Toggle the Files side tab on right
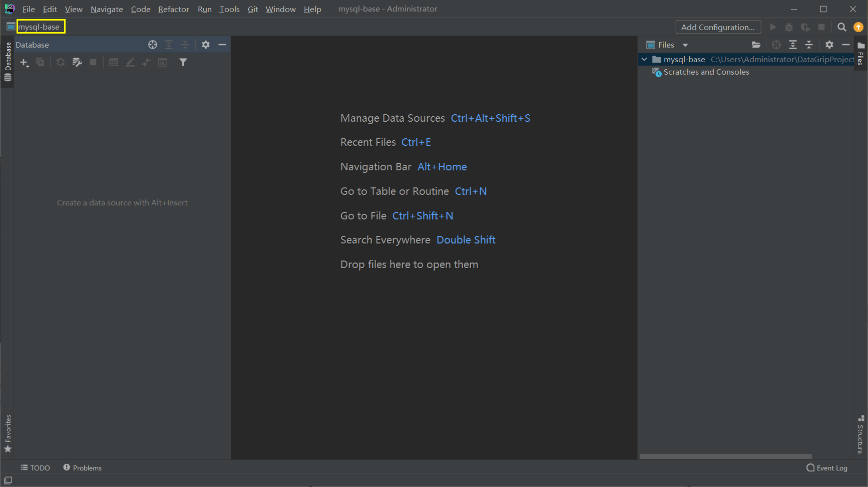Image resolution: width=868 pixels, height=487 pixels. click(x=860, y=53)
